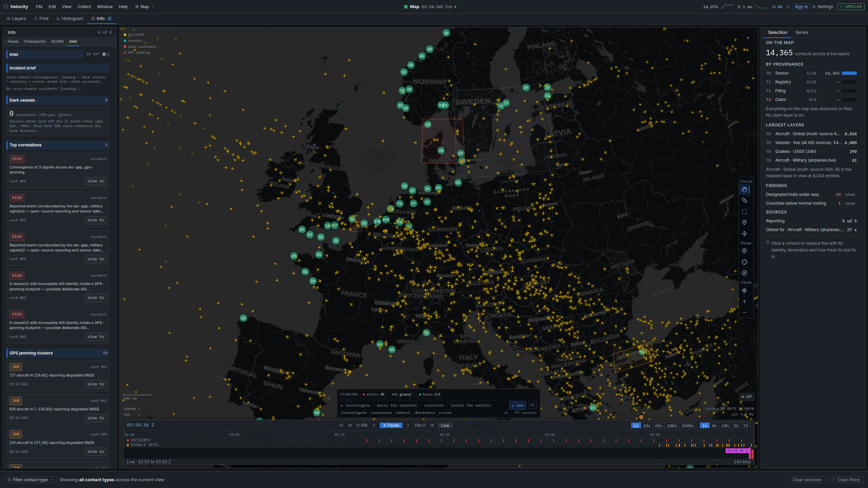Show Designated hulls under way findings

(850, 195)
